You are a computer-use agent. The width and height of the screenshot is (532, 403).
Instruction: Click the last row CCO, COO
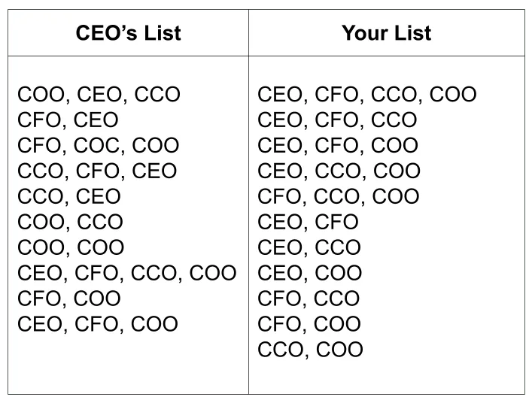pyautogui.click(x=310, y=350)
